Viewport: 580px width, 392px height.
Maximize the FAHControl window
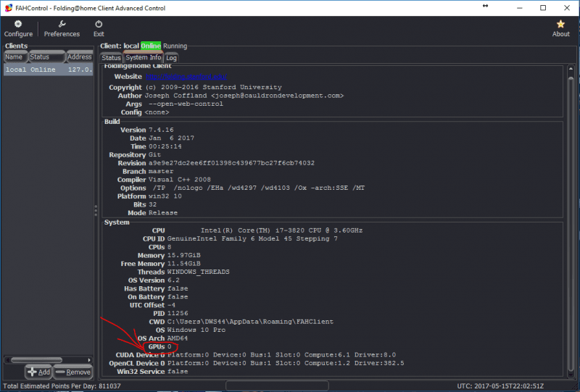coord(543,8)
